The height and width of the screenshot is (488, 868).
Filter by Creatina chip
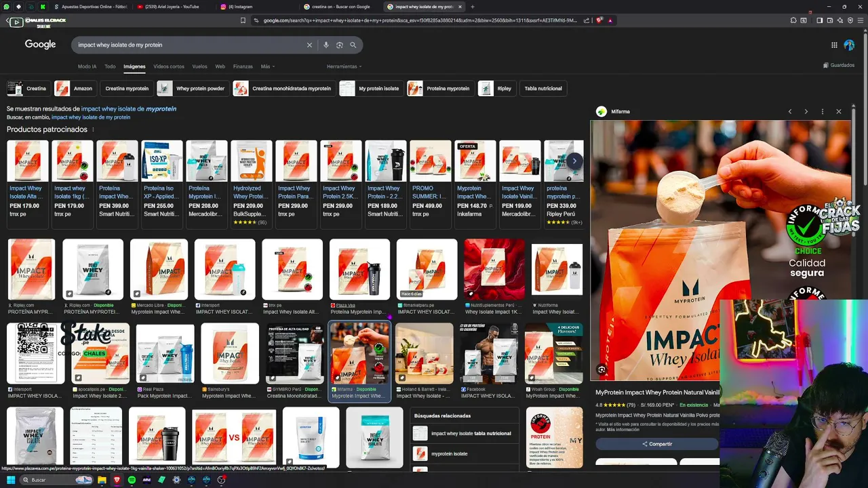coord(28,88)
